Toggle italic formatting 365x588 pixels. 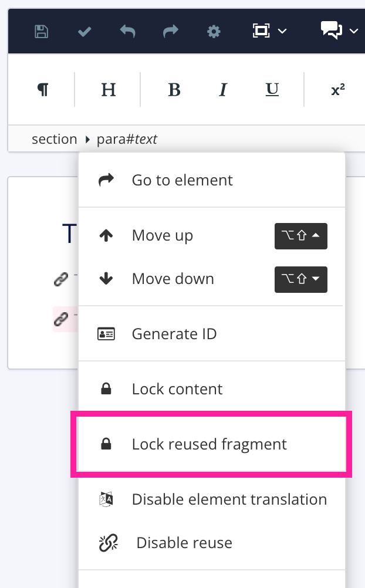[222, 89]
